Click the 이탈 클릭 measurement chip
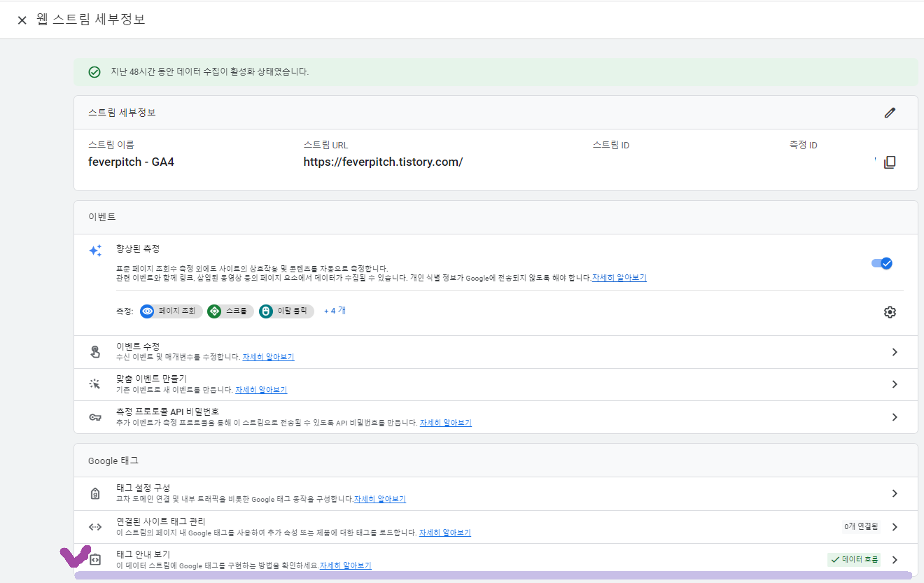This screenshot has height=583, width=924. pos(286,311)
